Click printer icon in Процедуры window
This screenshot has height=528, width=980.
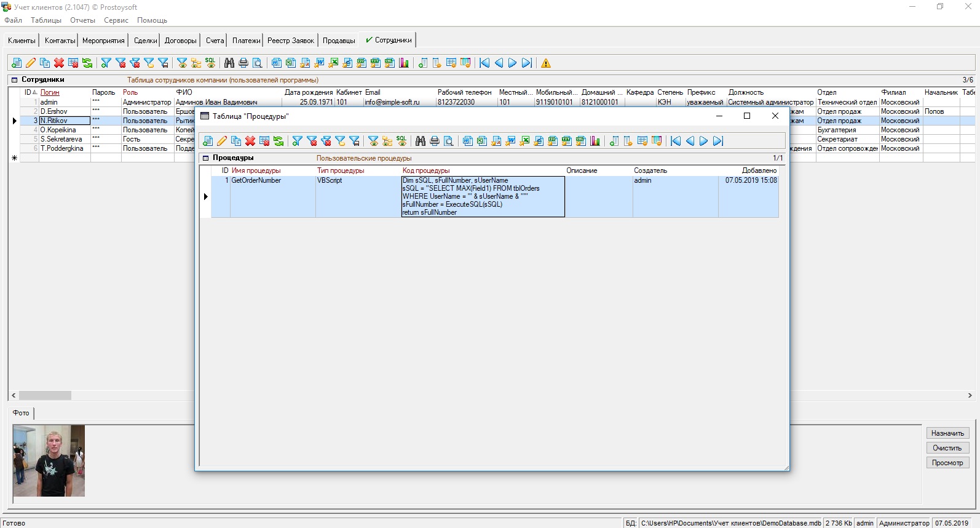click(x=435, y=141)
